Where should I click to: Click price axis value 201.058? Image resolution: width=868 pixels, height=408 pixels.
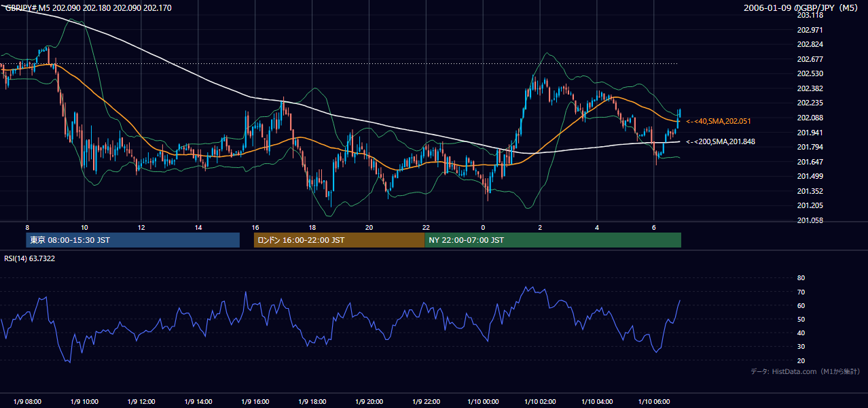point(810,220)
